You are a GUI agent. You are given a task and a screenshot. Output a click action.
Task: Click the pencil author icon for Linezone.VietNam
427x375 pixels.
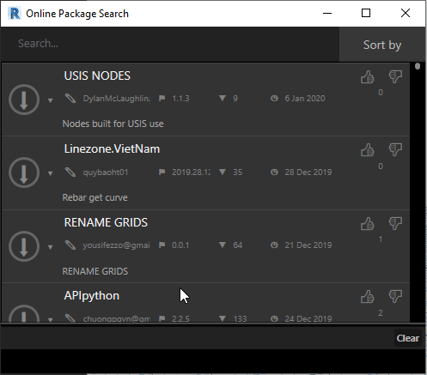click(x=70, y=172)
